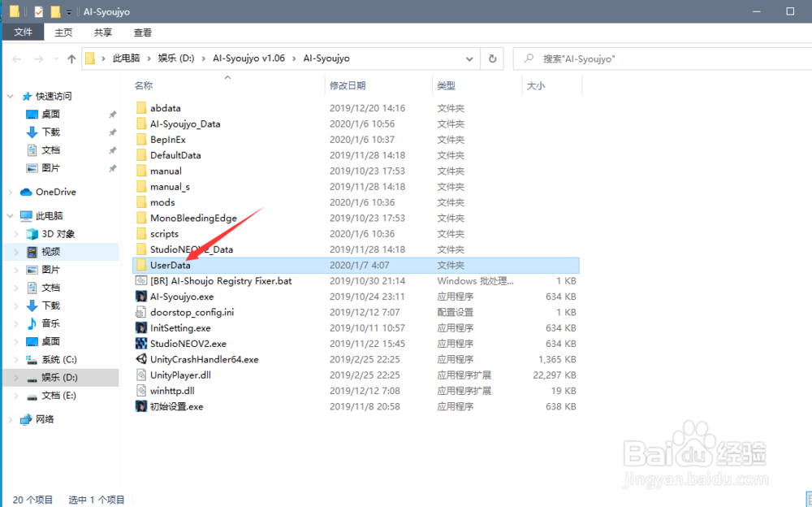Open pinned 桌面 in quick access
The image size is (812, 507).
click(x=50, y=114)
